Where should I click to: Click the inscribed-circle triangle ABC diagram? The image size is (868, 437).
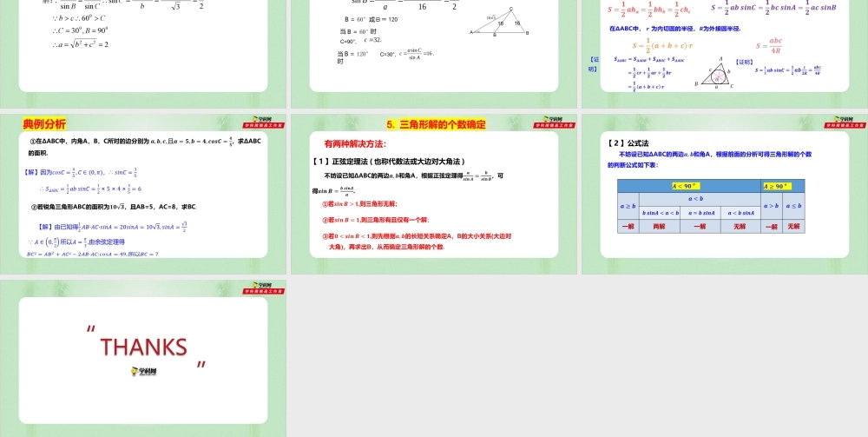pyautogui.click(x=714, y=73)
